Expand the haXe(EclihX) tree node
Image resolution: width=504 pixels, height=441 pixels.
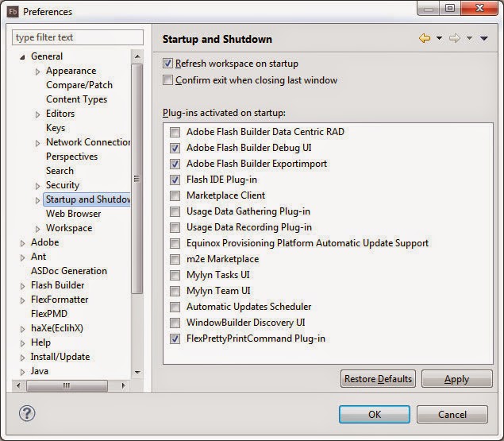coord(22,329)
